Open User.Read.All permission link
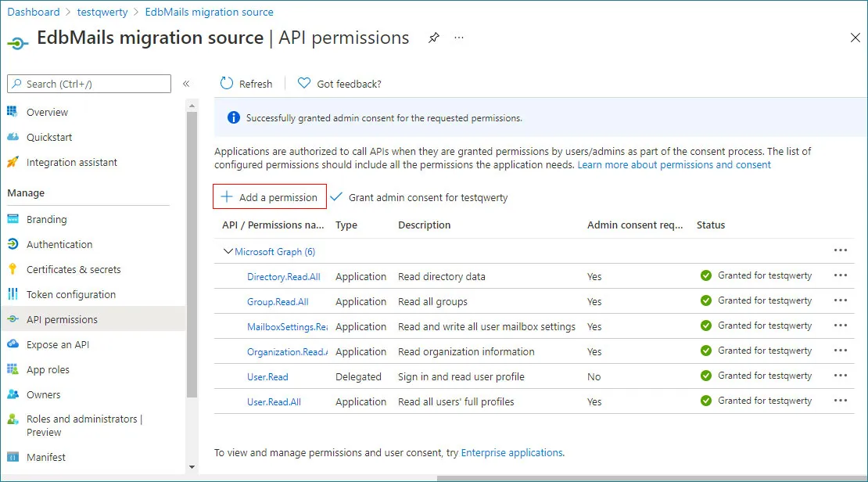The width and height of the screenshot is (868, 482). (x=274, y=401)
